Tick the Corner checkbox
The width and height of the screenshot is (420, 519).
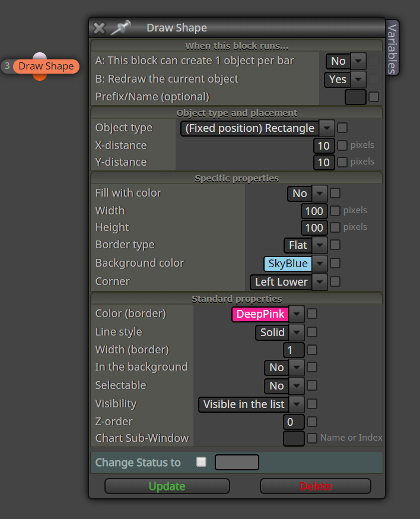point(335,281)
